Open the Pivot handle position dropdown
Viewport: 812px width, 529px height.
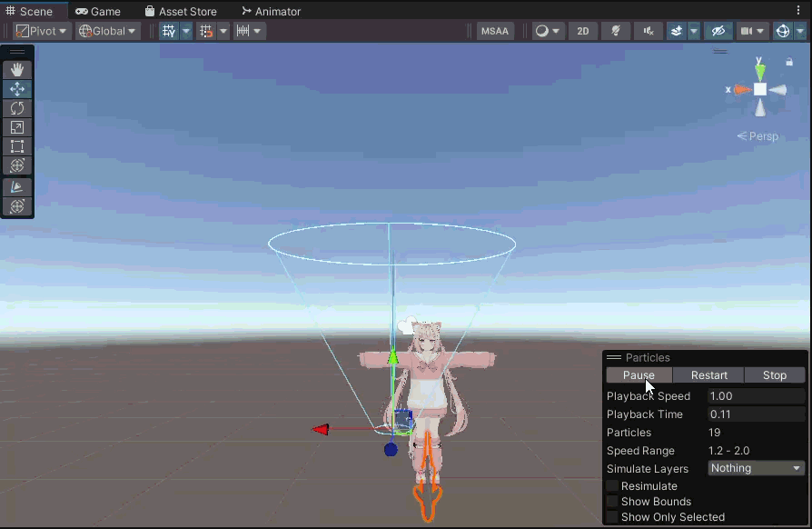click(42, 31)
